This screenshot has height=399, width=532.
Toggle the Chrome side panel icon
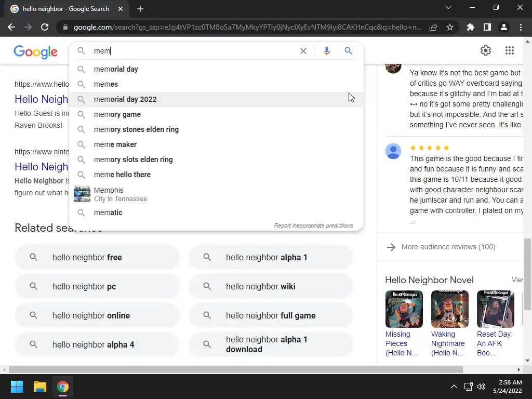tap(487, 27)
